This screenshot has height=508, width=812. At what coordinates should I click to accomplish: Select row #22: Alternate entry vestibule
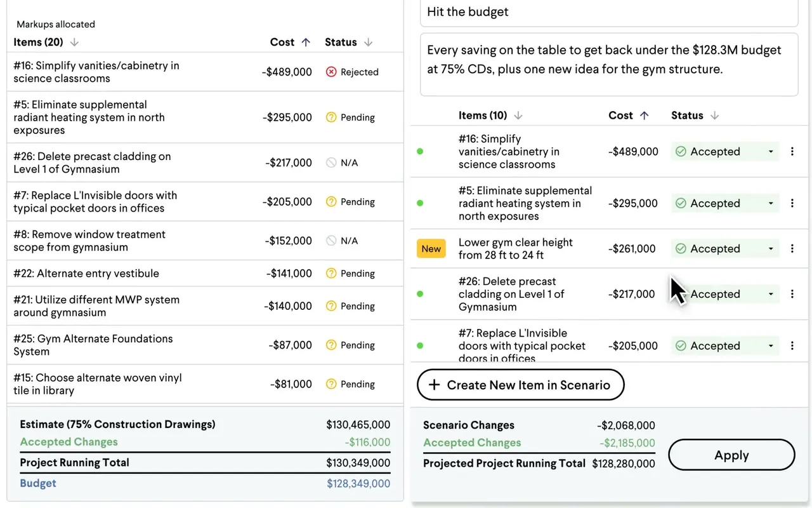pos(205,274)
